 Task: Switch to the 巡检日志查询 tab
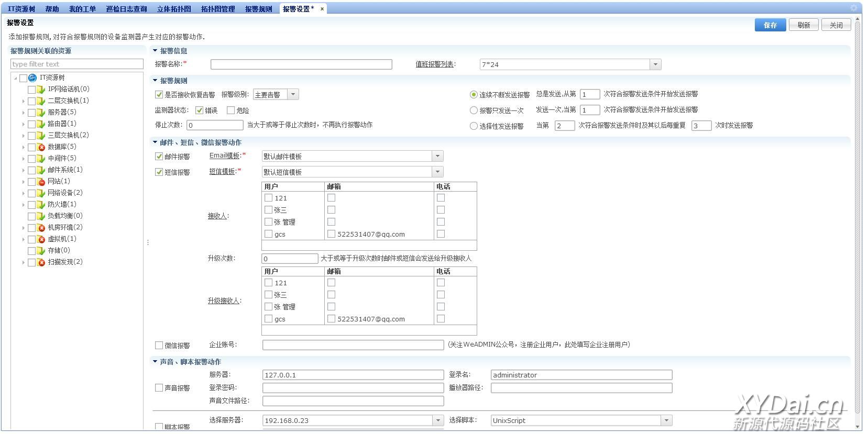pos(126,9)
